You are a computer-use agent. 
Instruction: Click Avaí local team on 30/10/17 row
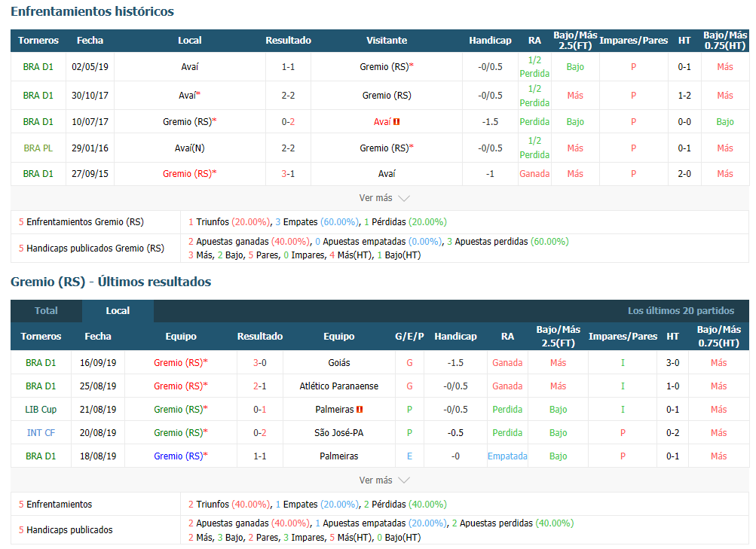tap(187, 96)
